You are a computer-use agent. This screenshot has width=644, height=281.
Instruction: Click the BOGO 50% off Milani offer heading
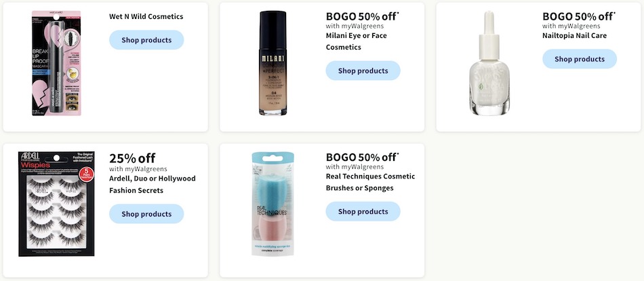362,16
